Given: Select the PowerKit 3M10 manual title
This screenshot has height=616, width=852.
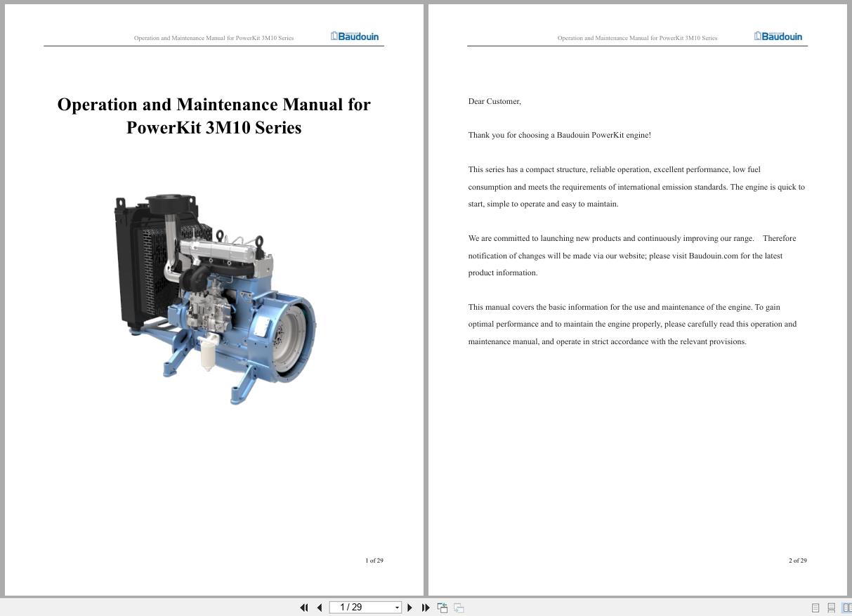Looking at the screenshot, I should point(214,116).
